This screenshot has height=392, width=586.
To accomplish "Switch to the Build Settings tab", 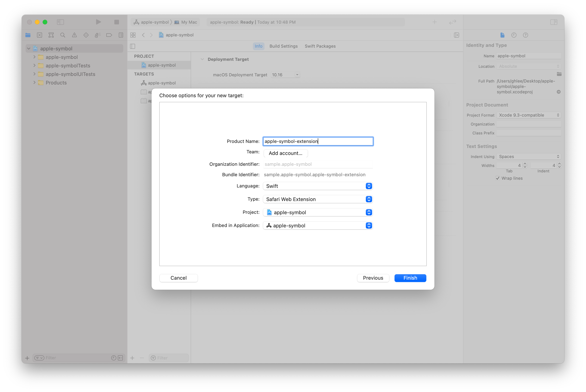I will click(x=283, y=46).
